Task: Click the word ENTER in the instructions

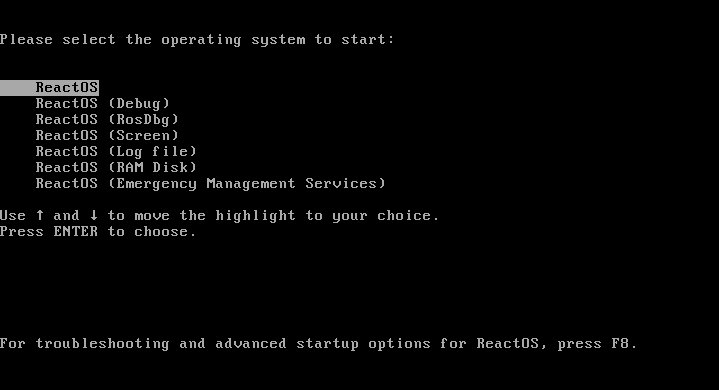Action: click(76, 232)
